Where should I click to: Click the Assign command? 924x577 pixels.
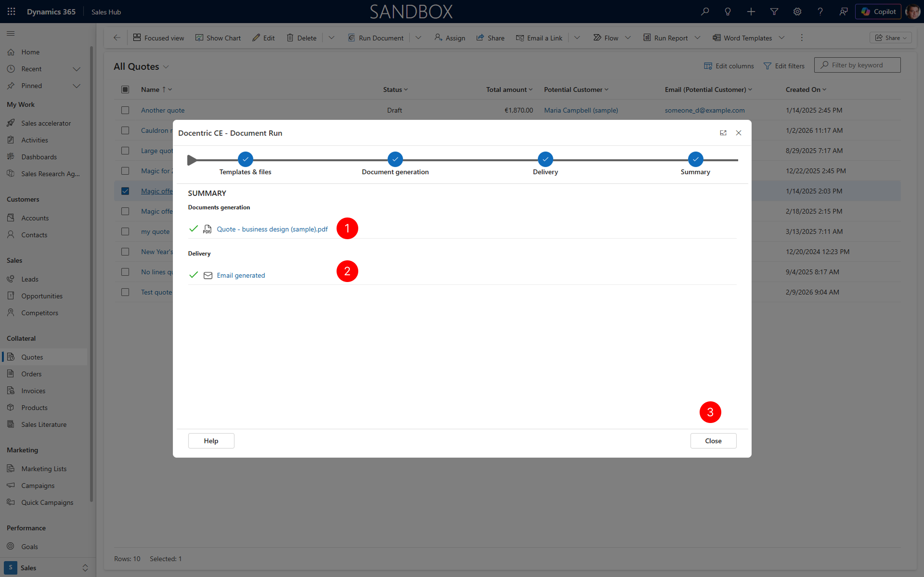point(450,38)
